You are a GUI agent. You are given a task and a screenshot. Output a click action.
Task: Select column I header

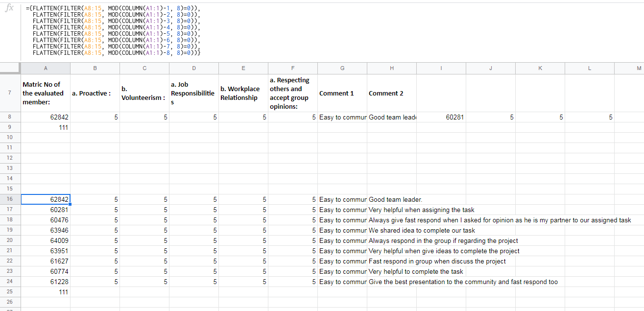point(441,68)
